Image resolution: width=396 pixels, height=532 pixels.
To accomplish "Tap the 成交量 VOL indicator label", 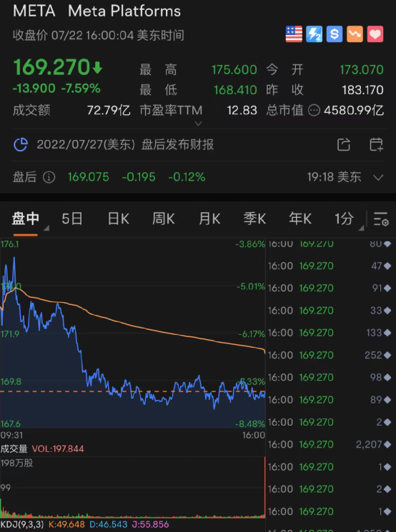I will point(41,449).
